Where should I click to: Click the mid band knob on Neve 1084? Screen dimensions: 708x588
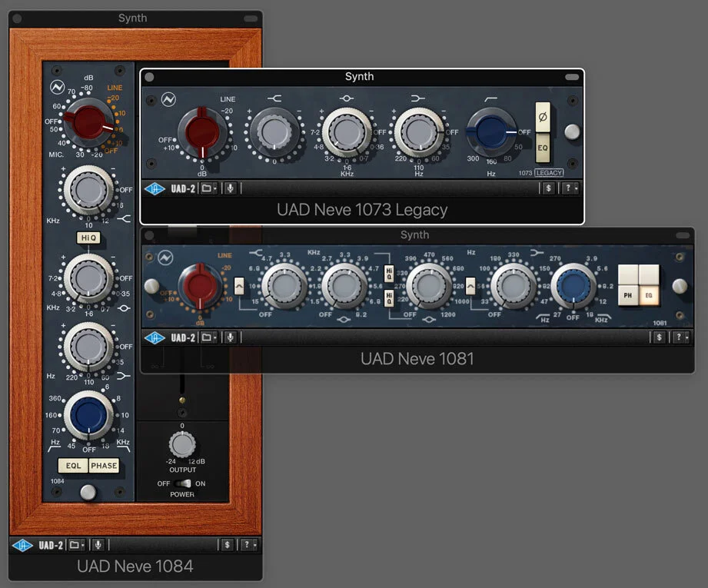[x=88, y=279]
